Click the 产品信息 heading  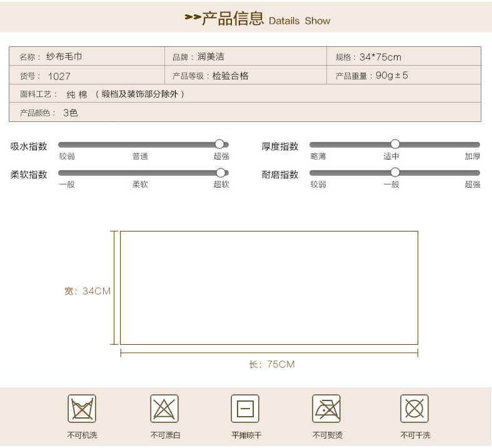(x=233, y=18)
